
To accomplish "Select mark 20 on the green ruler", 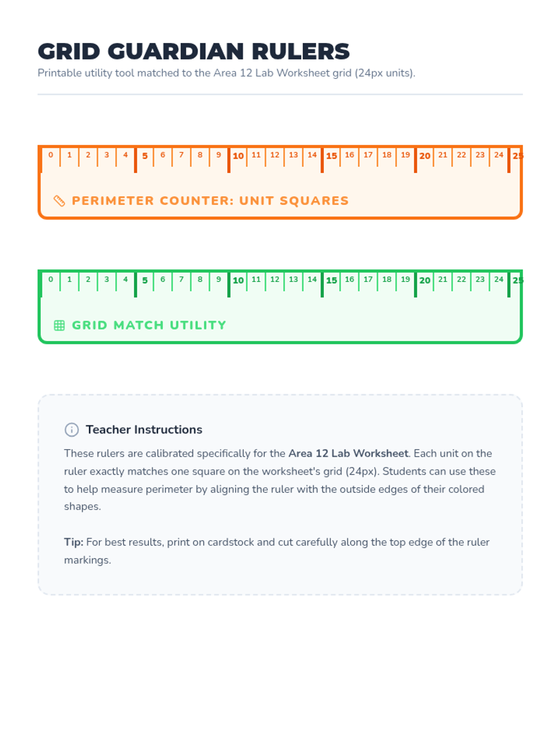I will point(425,281).
